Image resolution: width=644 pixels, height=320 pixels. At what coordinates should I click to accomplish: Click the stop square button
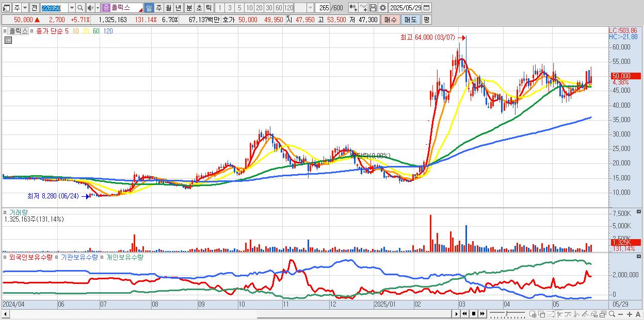tap(474, 314)
